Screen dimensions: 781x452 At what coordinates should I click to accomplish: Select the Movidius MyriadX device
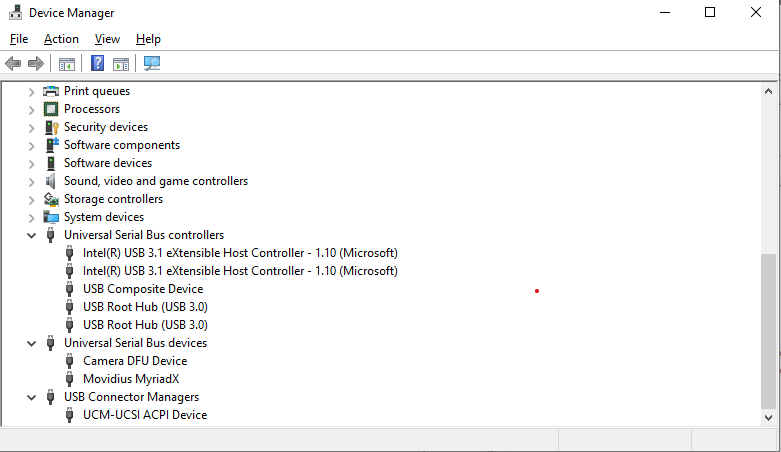129,379
